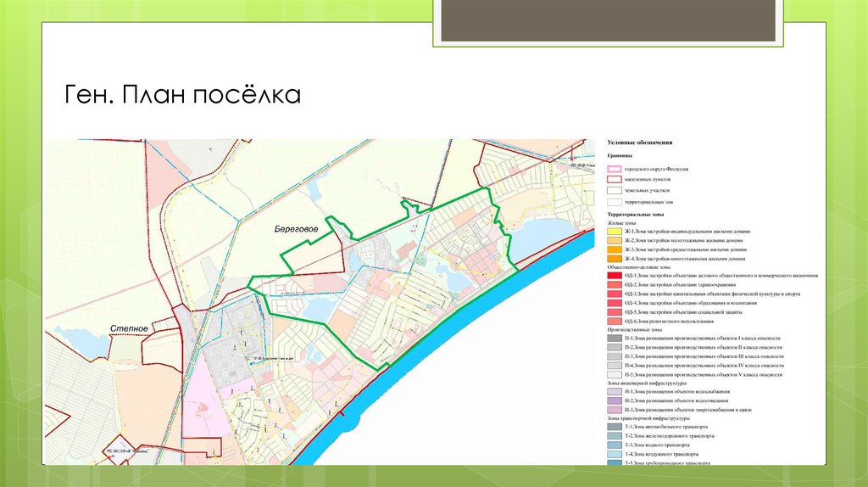Pick the П-1 dark gray industrial swatch
Viewport: 868px width, 487px height.
coord(615,338)
